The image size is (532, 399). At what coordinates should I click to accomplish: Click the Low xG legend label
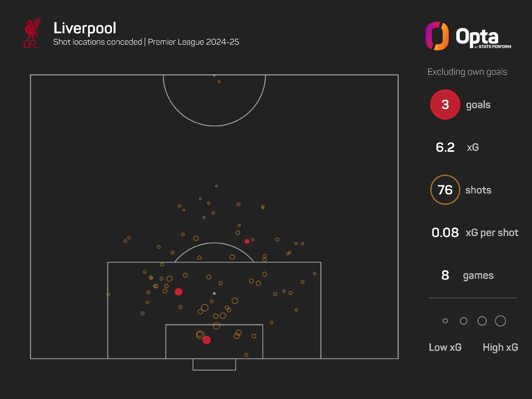tap(445, 347)
